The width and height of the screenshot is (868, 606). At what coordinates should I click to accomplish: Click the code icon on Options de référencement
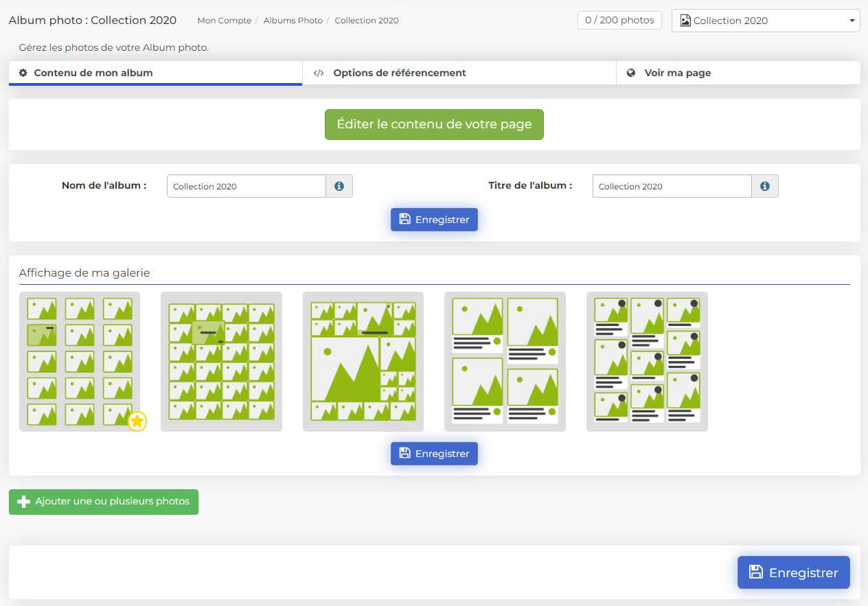point(319,73)
